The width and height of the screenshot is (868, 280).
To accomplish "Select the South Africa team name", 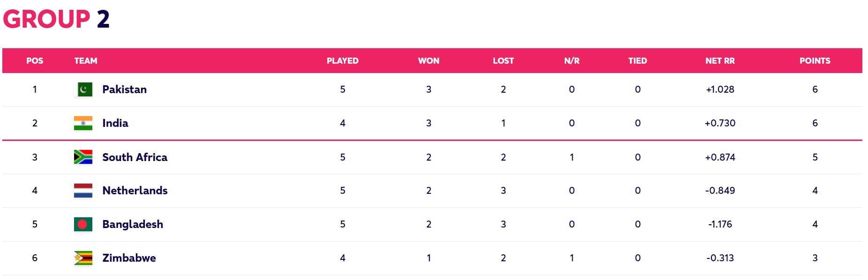I will click(135, 157).
